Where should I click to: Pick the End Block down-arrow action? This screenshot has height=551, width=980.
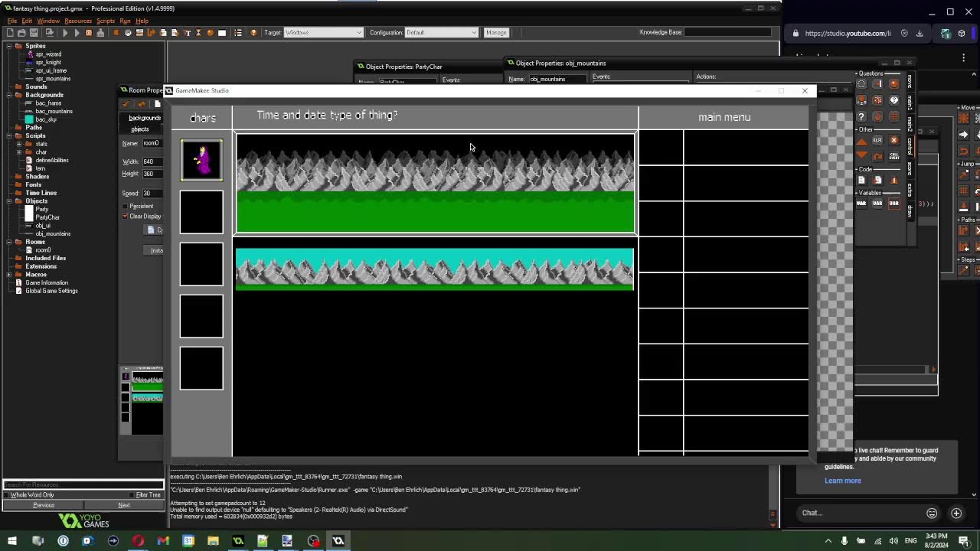tap(861, 156)
